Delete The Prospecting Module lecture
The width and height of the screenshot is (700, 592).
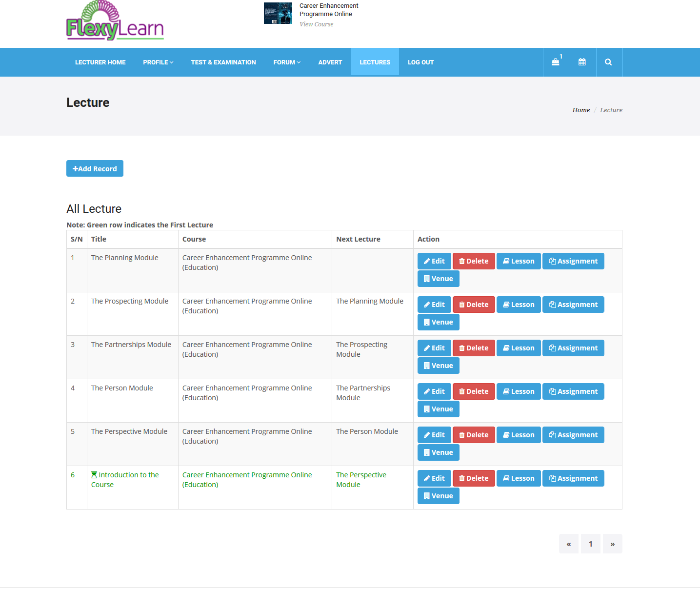pos(474,305)
